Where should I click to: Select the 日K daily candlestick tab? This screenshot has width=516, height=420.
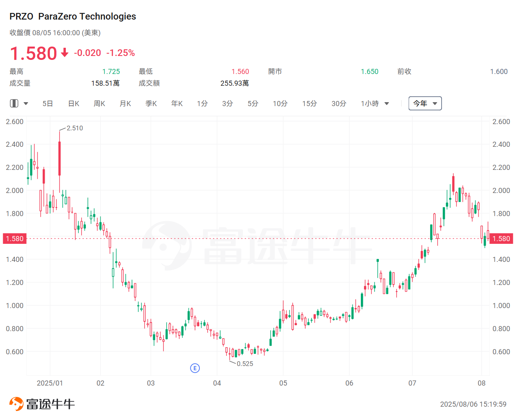pos(74,104)
